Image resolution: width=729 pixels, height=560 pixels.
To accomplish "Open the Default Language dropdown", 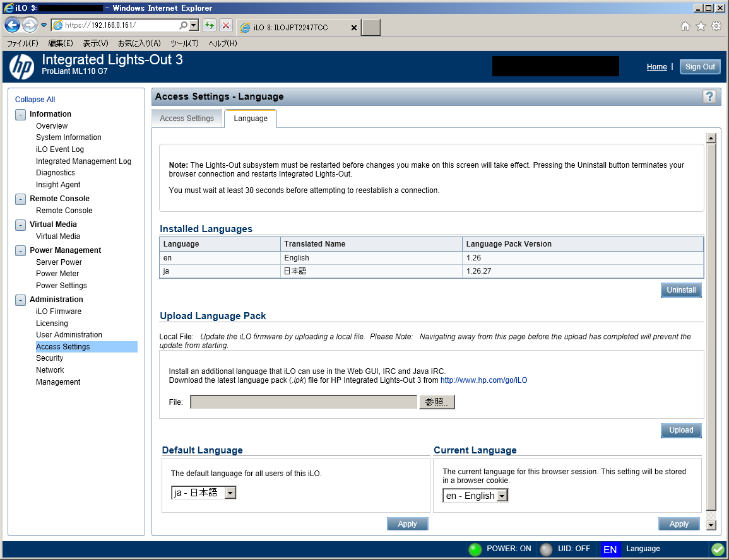I will 204,492.
